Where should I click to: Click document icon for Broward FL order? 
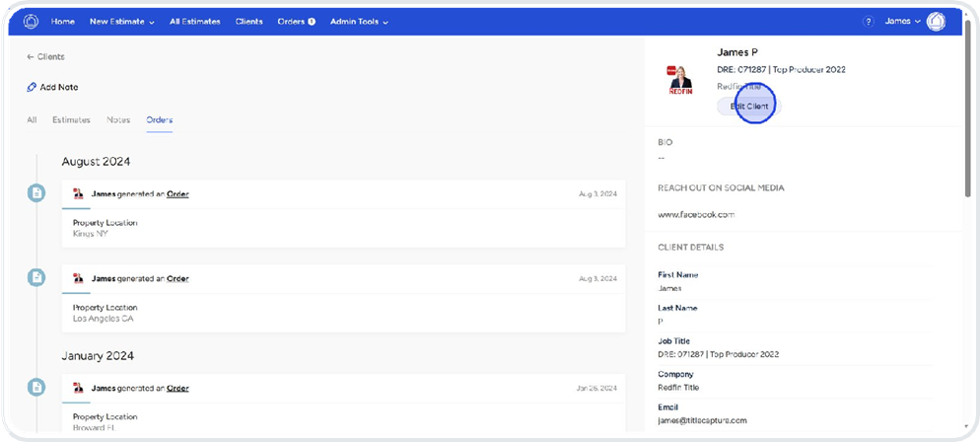point(36,387)
